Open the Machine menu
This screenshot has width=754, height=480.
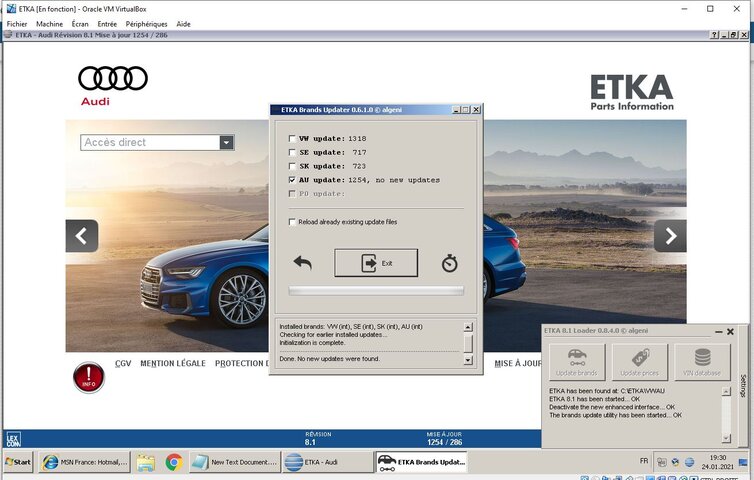coord(50,24)
